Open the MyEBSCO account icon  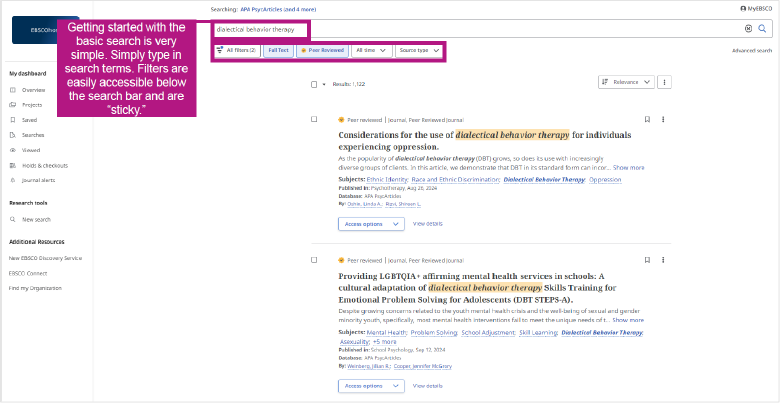click(x=743, y=9)
